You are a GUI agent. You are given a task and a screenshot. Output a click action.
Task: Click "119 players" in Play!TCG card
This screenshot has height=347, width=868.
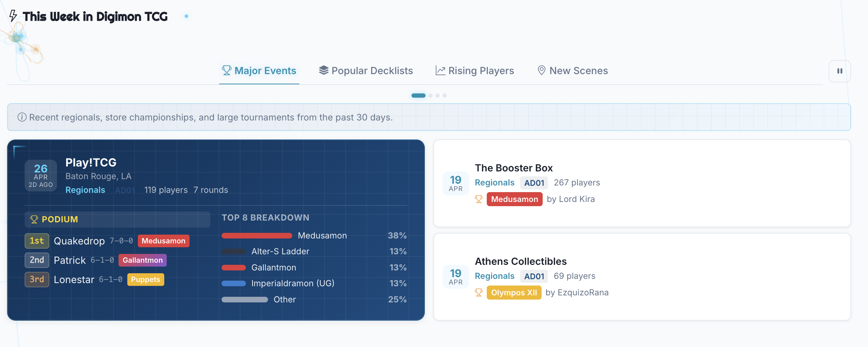coord(166,190)
